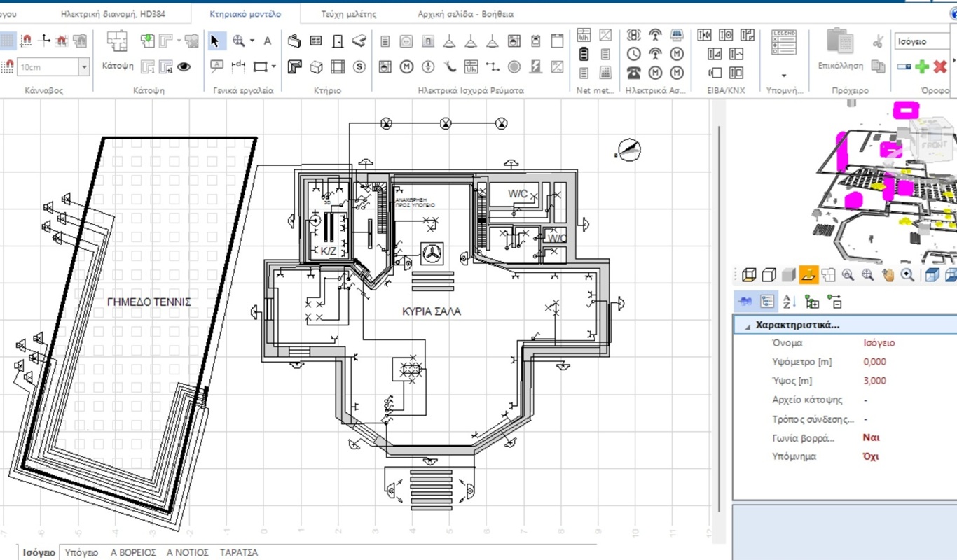Insert the clock timer symbol

pos(633,54)
